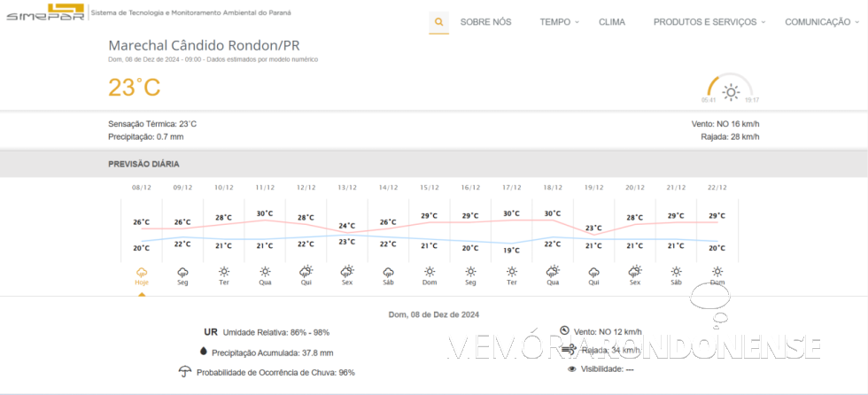Image resolution: width=868 pixels, height=395 pixels.
Task: Choose the 12/12 Qui forecast icon
Action: tap(306, 272)
